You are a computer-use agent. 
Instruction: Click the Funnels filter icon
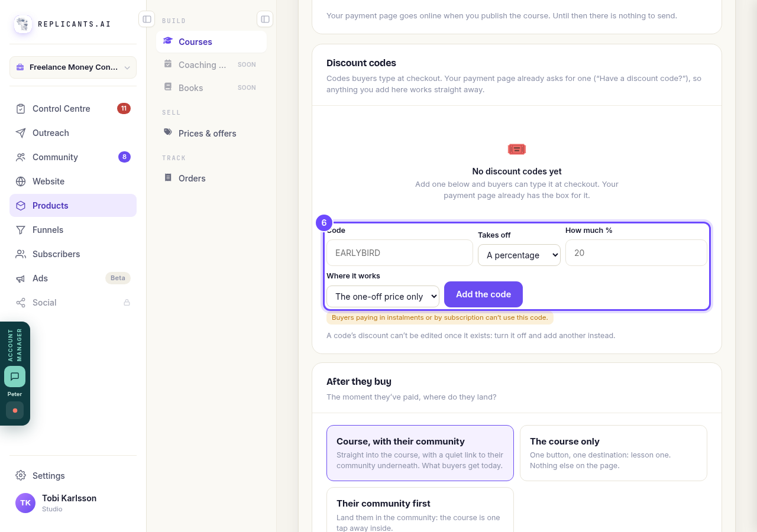point(21,230)
